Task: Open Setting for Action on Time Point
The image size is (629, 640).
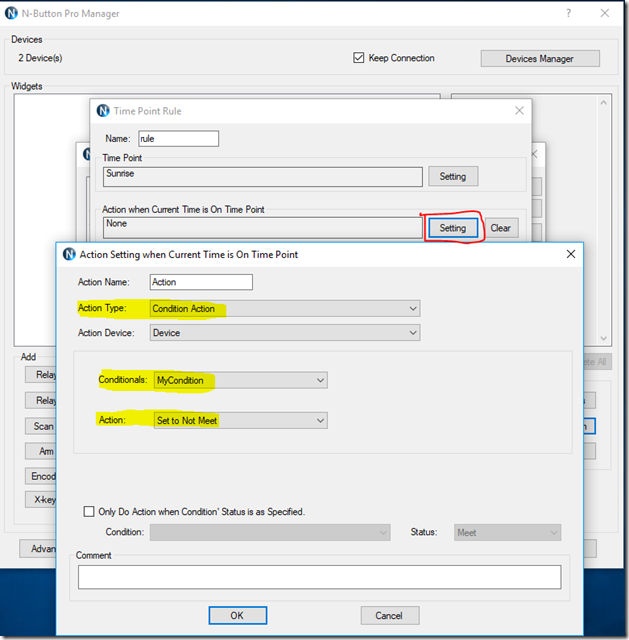Action: tap(453, 228)
